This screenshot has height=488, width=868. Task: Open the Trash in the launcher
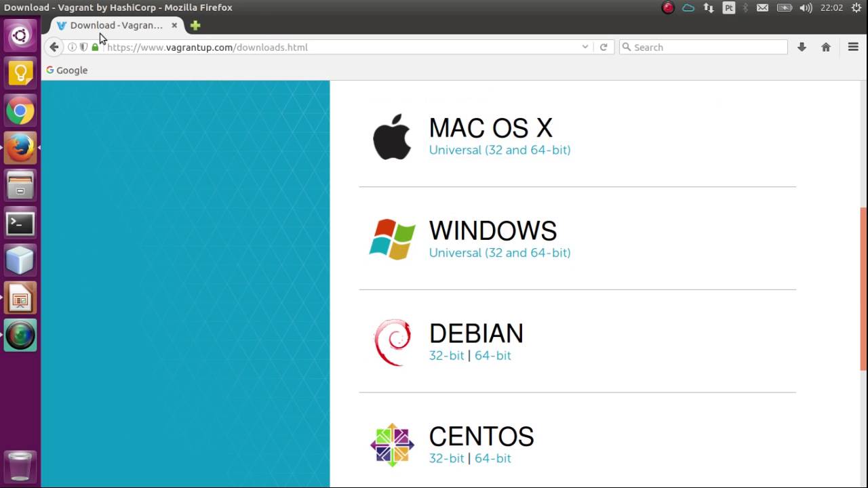[20, 466]
